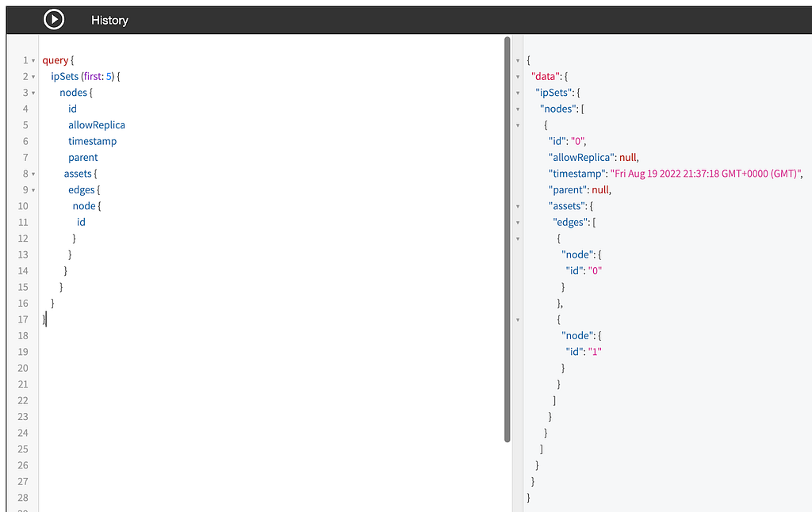Fold the top-level result brace arrow
This screenshot has width=812, height=512.
pyautogui.click(x=518, y=60)
